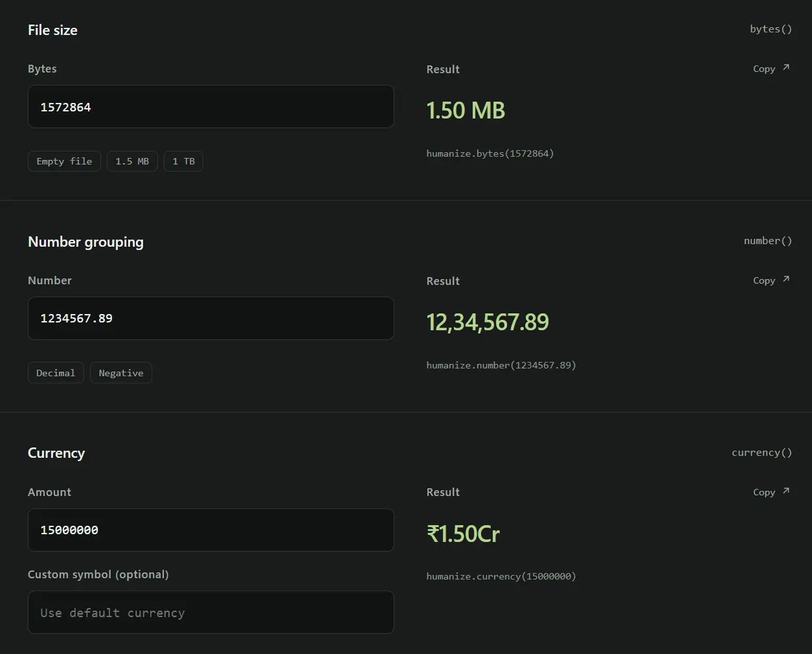Image resolution: width=812 pixels, height=654 pixels.
Task: Choose the 'Decimal' preset chip
Action: [x=56, y=373]
